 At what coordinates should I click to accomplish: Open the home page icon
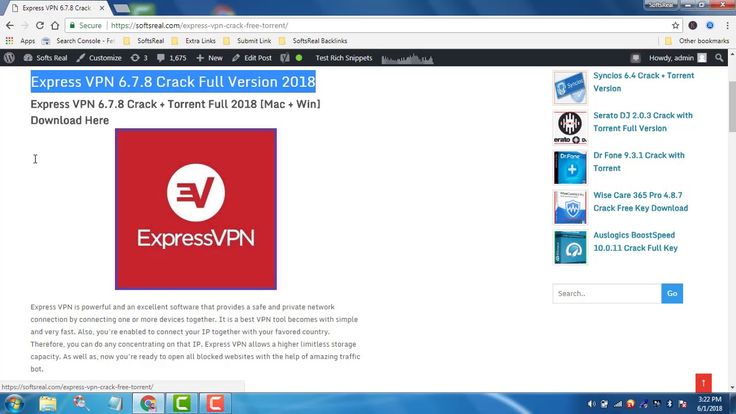55,25
